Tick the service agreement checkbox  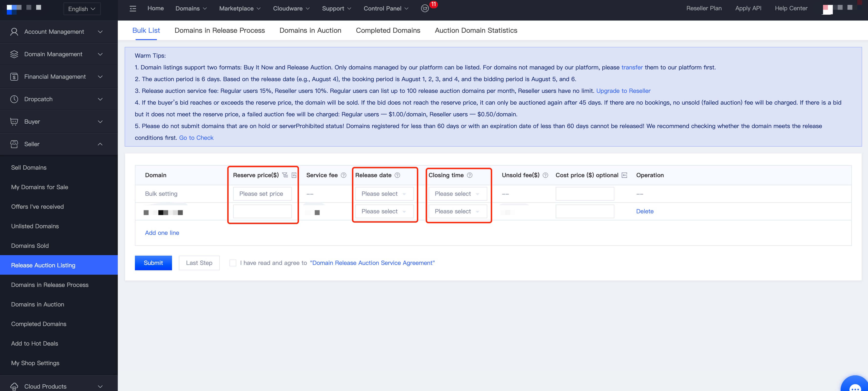233,263
